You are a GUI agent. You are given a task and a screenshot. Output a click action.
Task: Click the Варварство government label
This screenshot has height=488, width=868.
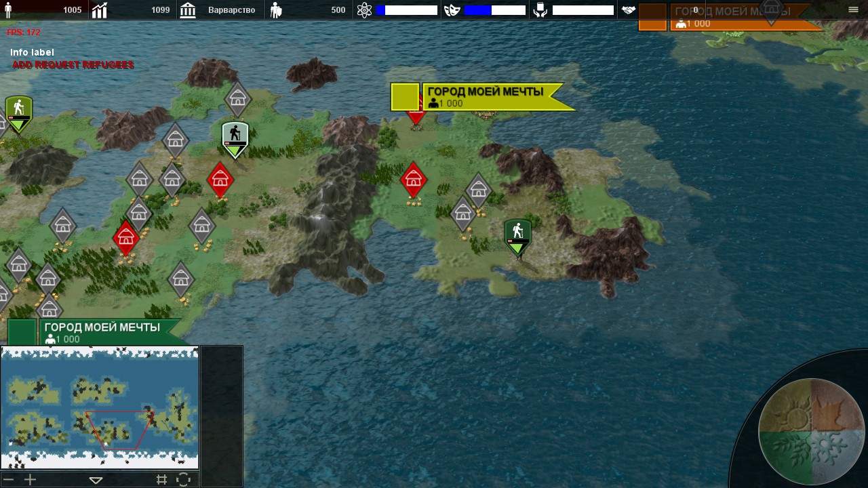point(231,10)
